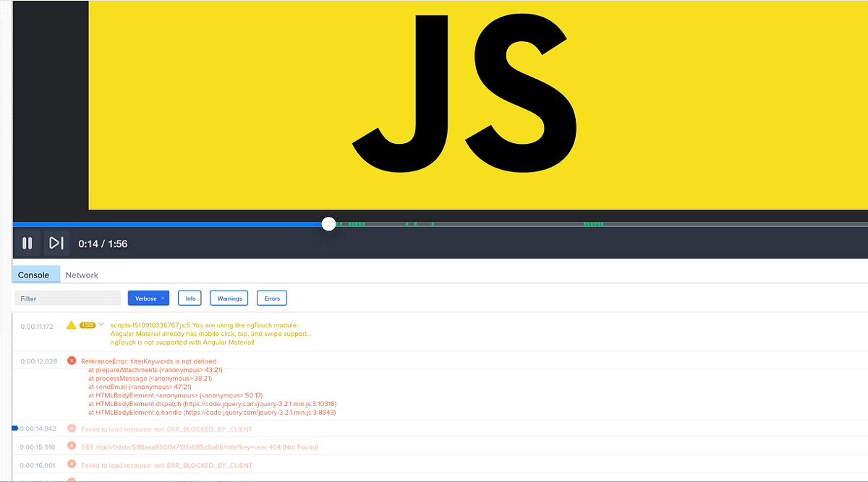
Task: Switch to the Network tab
Action: click(81, 275)
